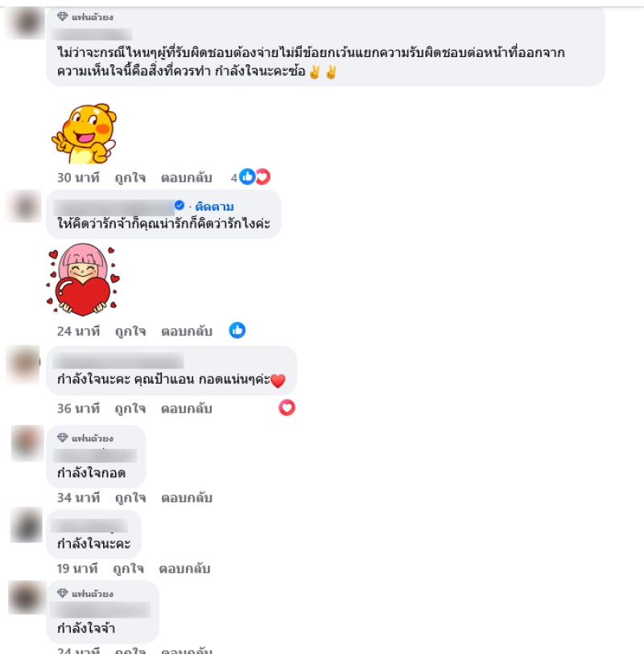Follow the verified commenter via ติดตาม

coord(214,207)
